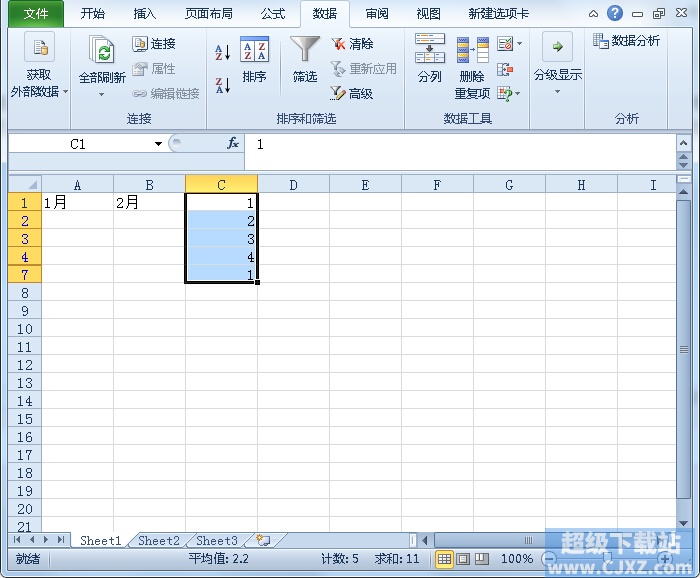Open Advanced filter (高级)
This screenshot has width=700, height=578.
pos(352,93)
